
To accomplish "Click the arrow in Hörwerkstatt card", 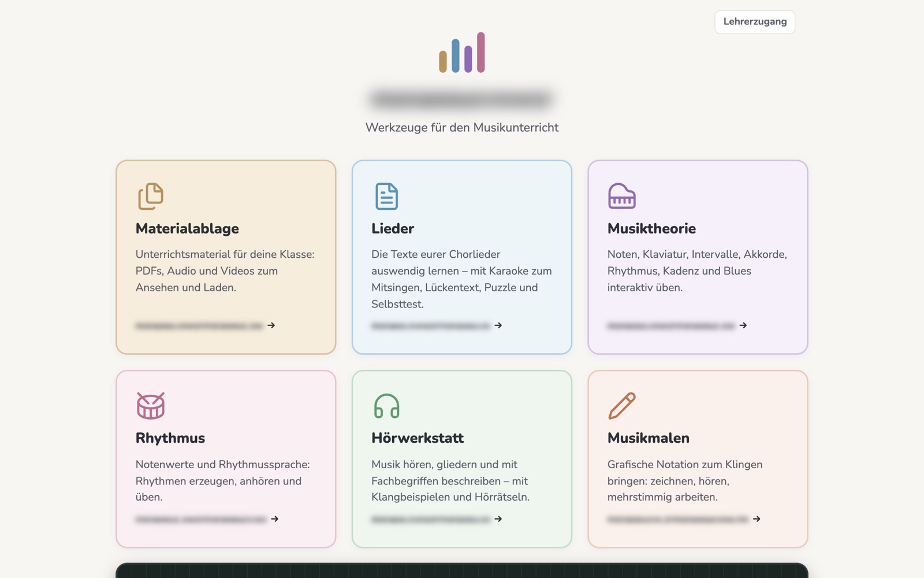I will pos(498,519).
